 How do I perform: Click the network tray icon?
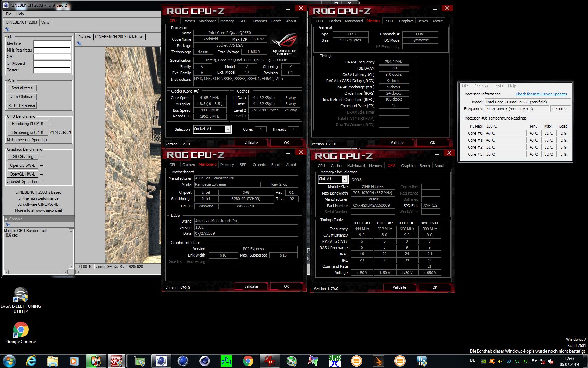542,361
